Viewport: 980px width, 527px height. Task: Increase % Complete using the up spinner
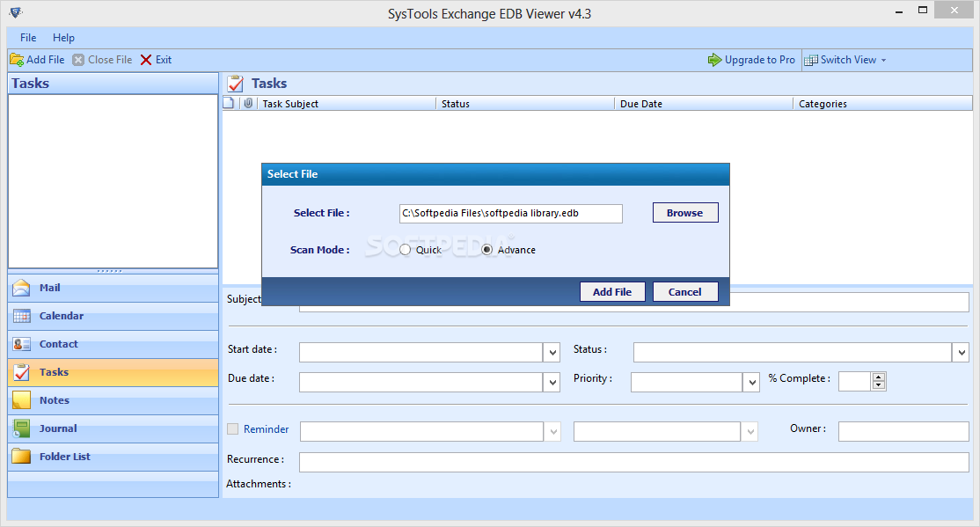879,377
